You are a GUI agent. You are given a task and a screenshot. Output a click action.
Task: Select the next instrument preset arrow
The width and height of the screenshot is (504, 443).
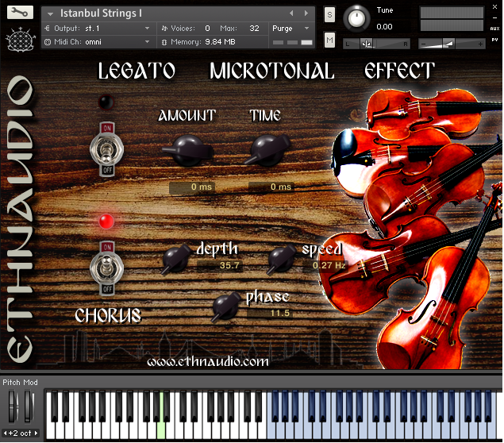tap(306, 13)
